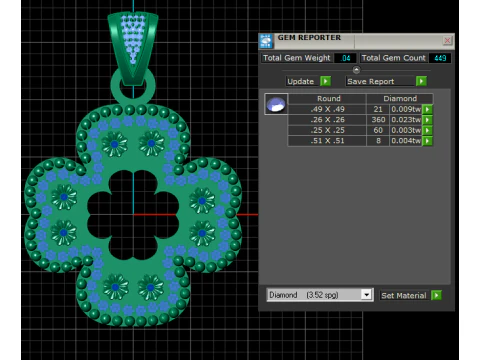Click green arrow for .51 X .51 row

tap(427, 141)
